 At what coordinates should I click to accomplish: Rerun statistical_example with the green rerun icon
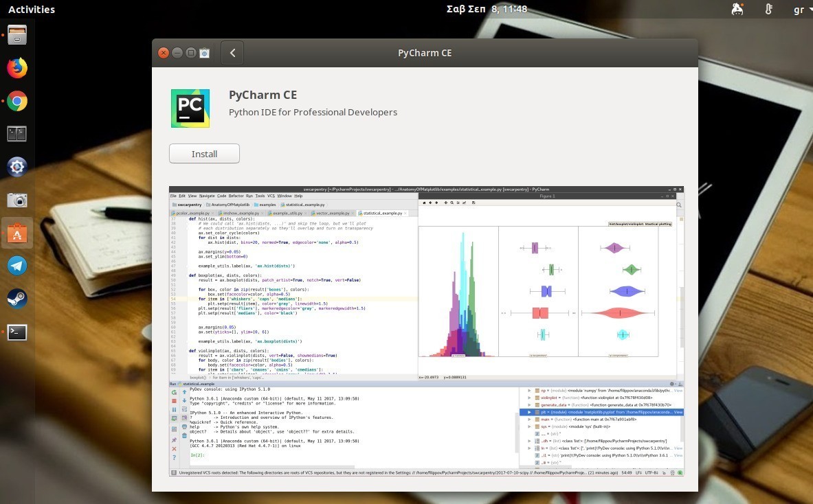pyautogui.click(x=173, y=392)
